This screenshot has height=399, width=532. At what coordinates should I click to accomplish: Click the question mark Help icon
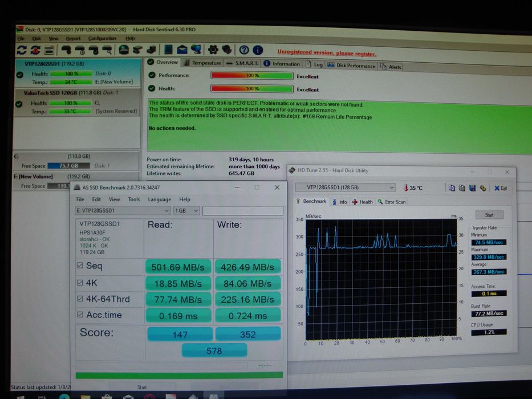244,50
